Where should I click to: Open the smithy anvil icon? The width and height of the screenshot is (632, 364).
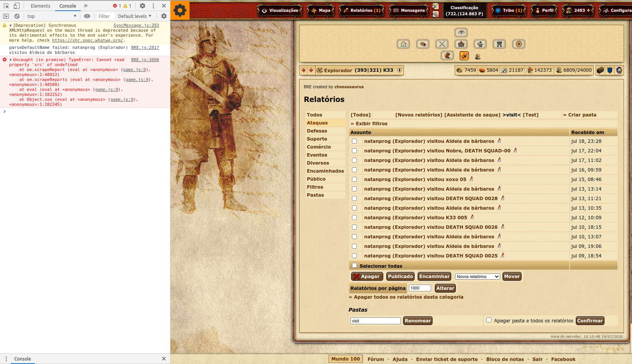click(480, 44)
